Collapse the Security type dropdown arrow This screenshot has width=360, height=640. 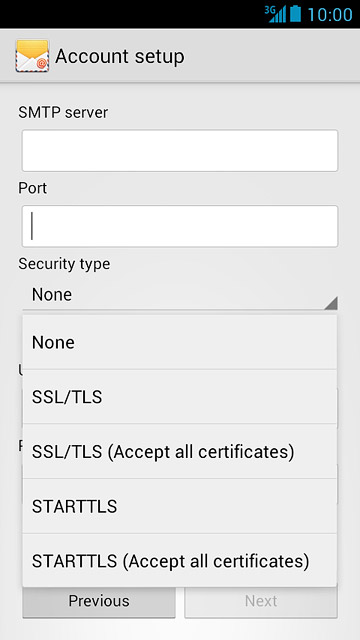click(331, 303)
